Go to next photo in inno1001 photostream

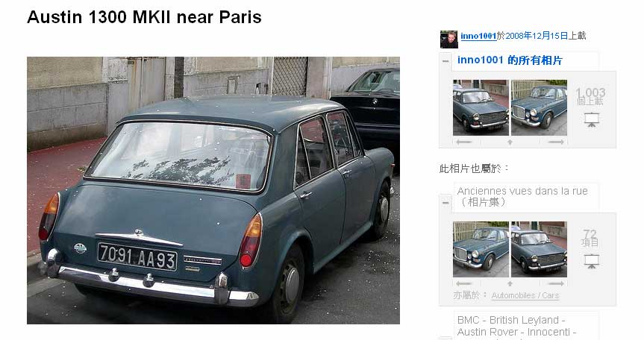pos(556,142)
